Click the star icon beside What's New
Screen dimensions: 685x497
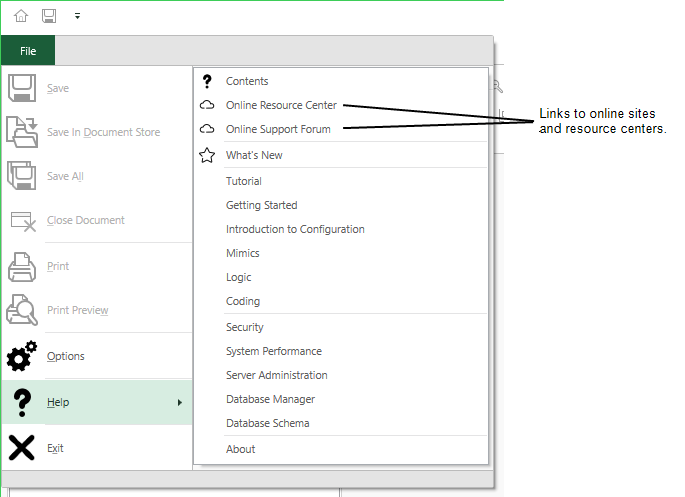click(207, 155)
